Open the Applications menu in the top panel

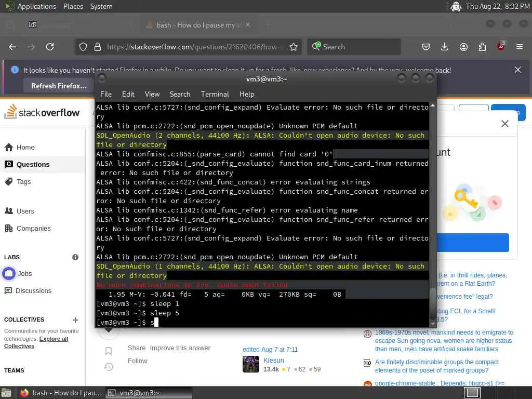pyautogui.click(x=37, y=6)
